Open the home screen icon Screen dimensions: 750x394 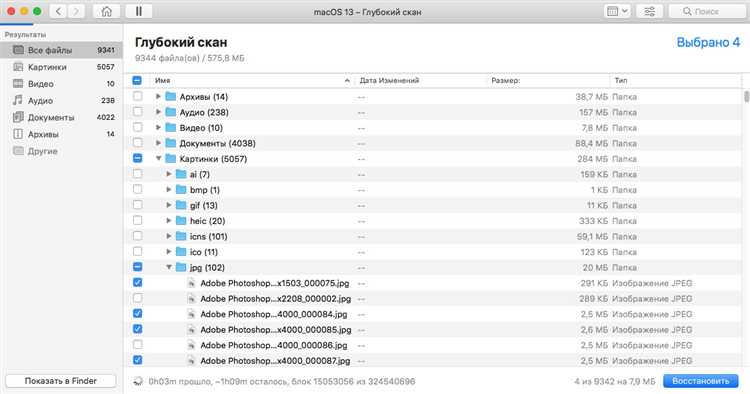click(x=106, y=11)
